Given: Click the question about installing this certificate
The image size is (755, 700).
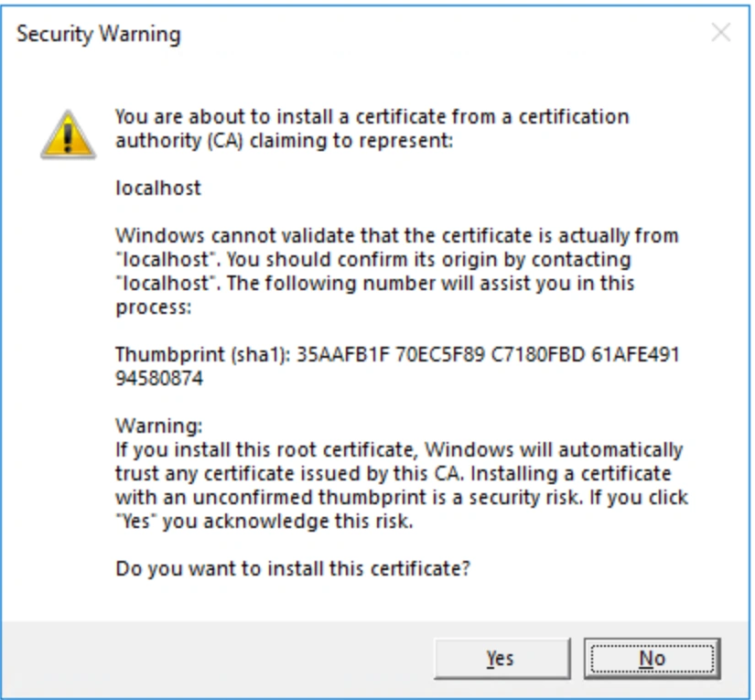Looking at the screenshot, I should [x=293, y=568].
